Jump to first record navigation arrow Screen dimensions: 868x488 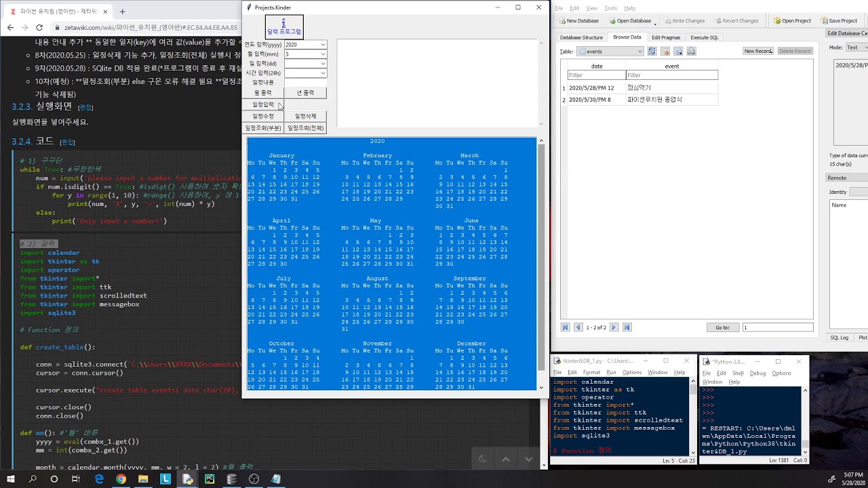point(565,327)
